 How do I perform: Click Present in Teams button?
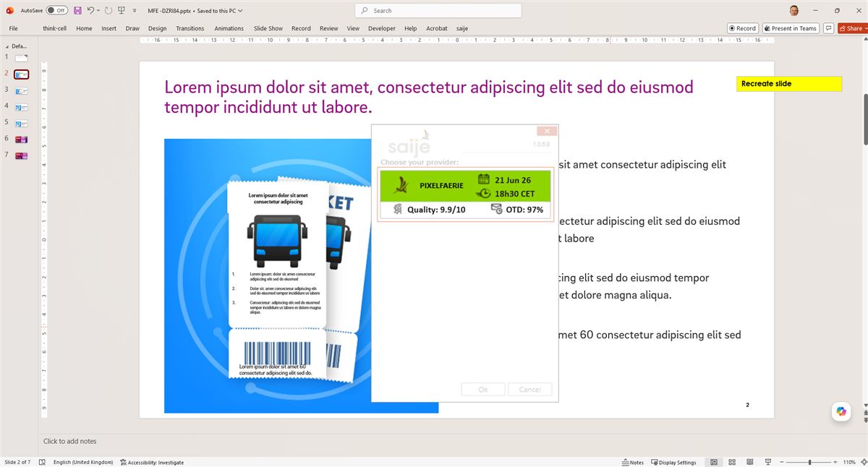click(x=789, y=28)
